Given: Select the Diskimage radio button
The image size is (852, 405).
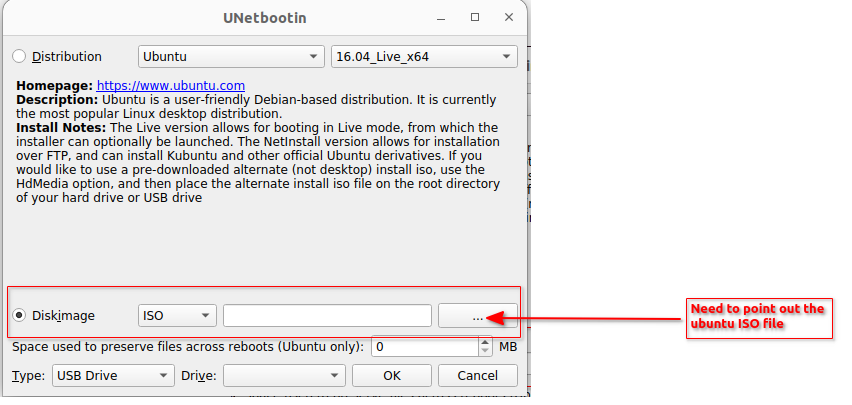Looking at the screenshot, I should click(x=19, y=315).
